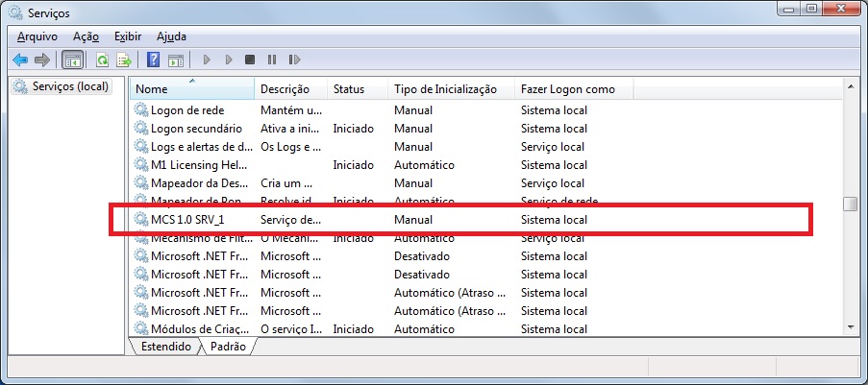This screenshot has height=385, width=868.
Task: Click the vertical scrollbar thumb
Action: [x=851, y=205]
